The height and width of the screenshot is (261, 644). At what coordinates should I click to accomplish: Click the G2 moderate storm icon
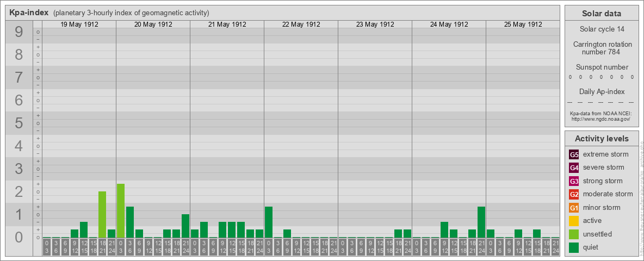point(574,194)
